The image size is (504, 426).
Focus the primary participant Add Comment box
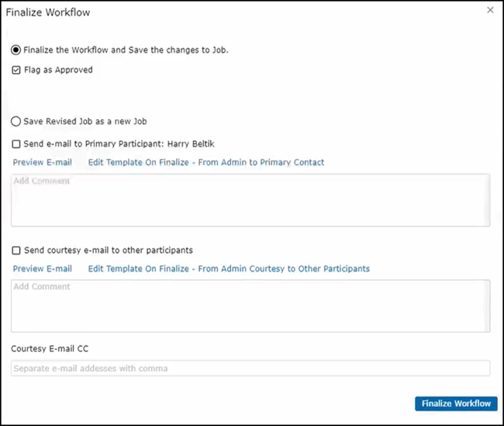(x=250, y=200)
